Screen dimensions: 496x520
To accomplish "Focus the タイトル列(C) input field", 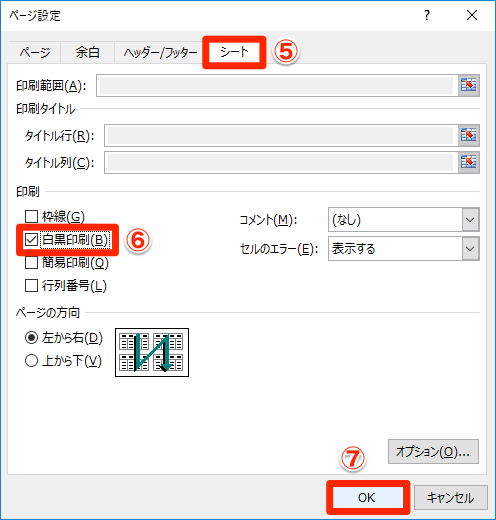I will click(281, 162).
